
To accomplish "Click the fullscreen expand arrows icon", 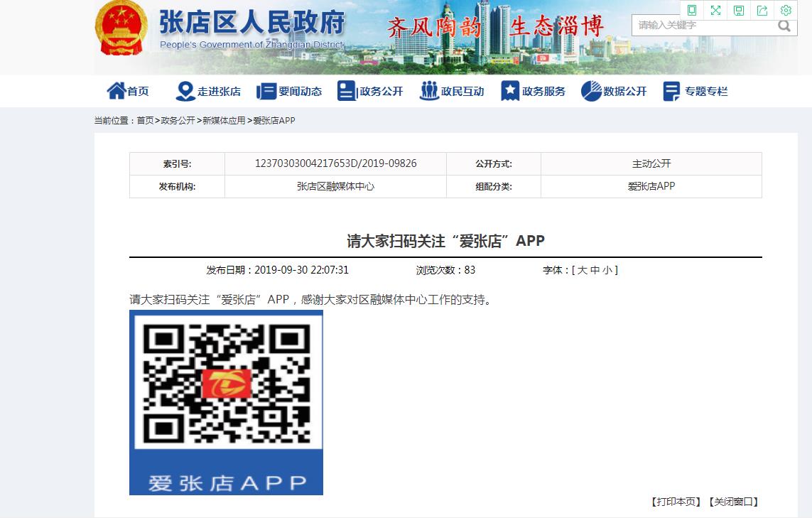I will pos(715,10).
